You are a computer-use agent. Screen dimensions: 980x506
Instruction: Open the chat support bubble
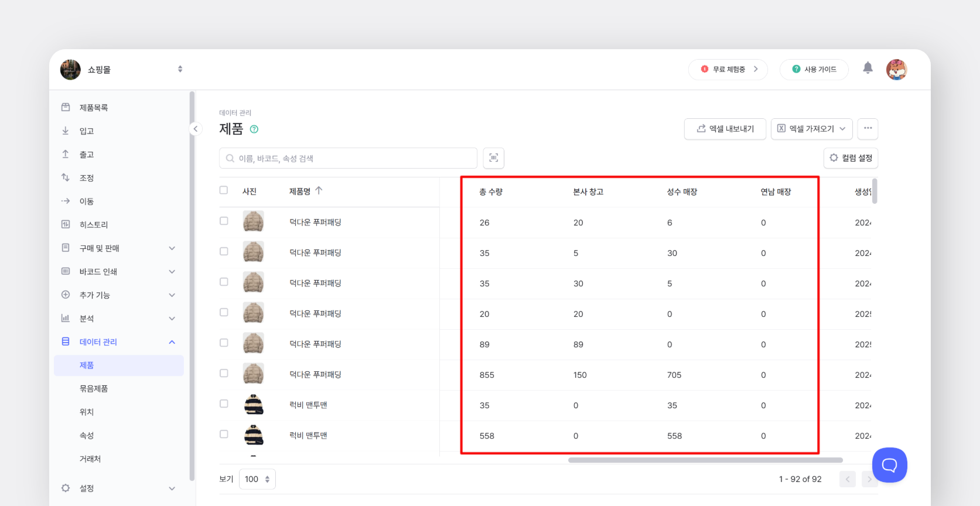(889, 465)
